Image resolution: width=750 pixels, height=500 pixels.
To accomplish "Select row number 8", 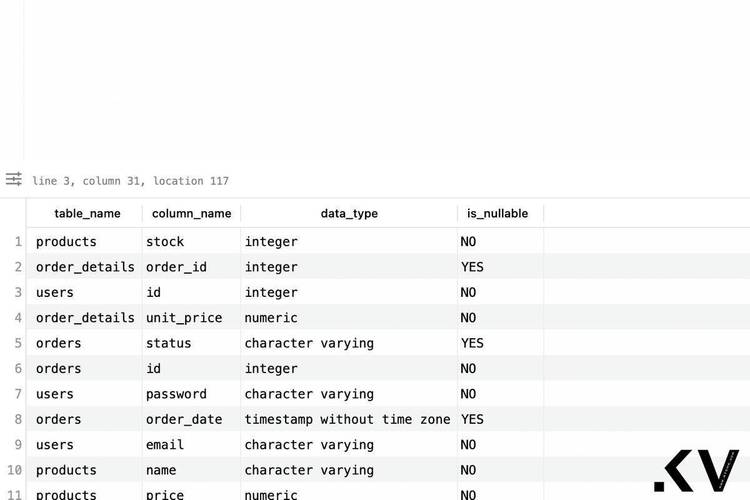I will tap(17, 419).
